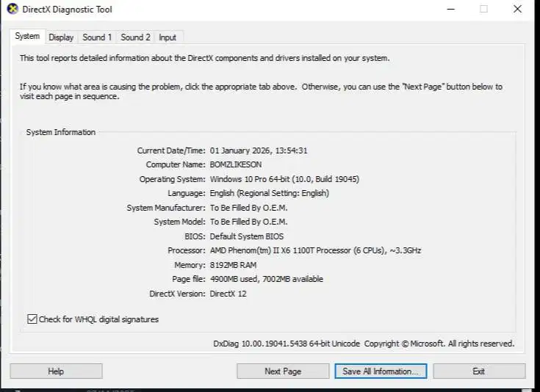Click the maximize button in the title bar
This screenshot has height=392, width=540.
tap(483, 10)
